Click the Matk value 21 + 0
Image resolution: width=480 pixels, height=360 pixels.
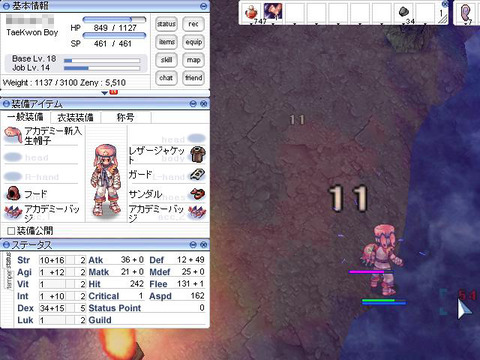(x=132, y=272)
